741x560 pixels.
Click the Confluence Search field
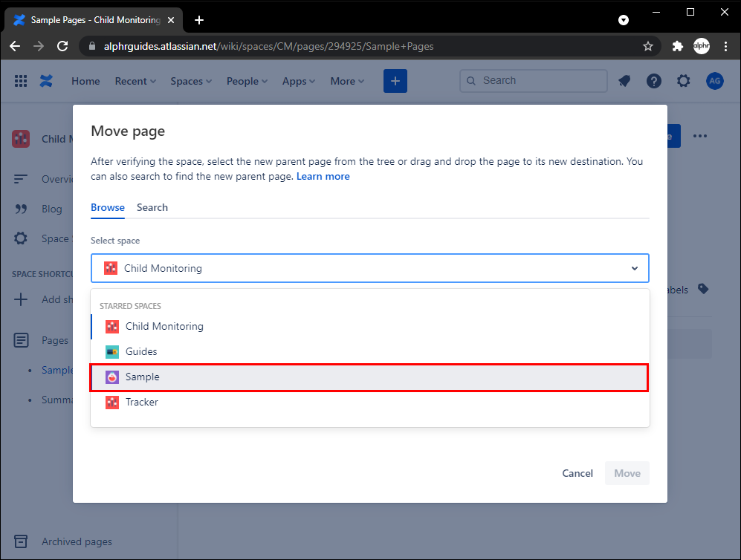point(534,81)
